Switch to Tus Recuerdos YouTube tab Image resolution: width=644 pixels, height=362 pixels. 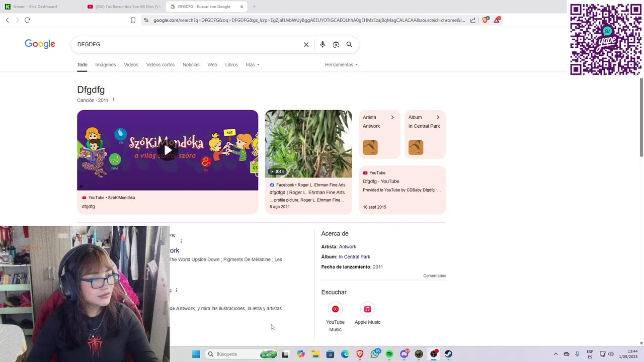124,7
